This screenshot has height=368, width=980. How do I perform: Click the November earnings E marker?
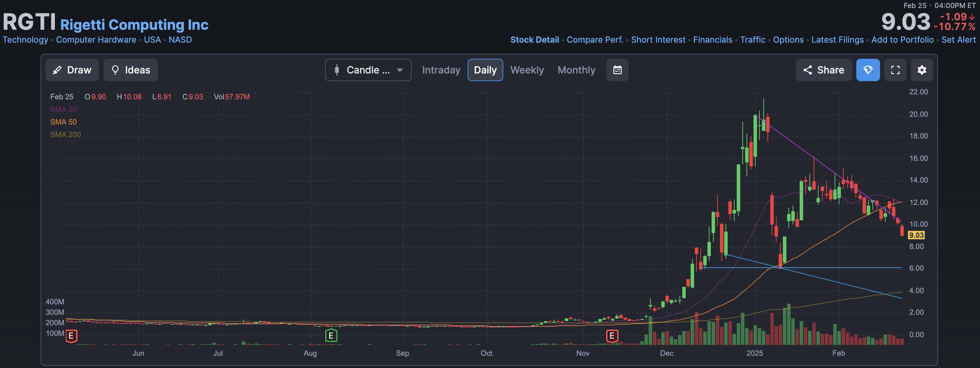(612, 336)
